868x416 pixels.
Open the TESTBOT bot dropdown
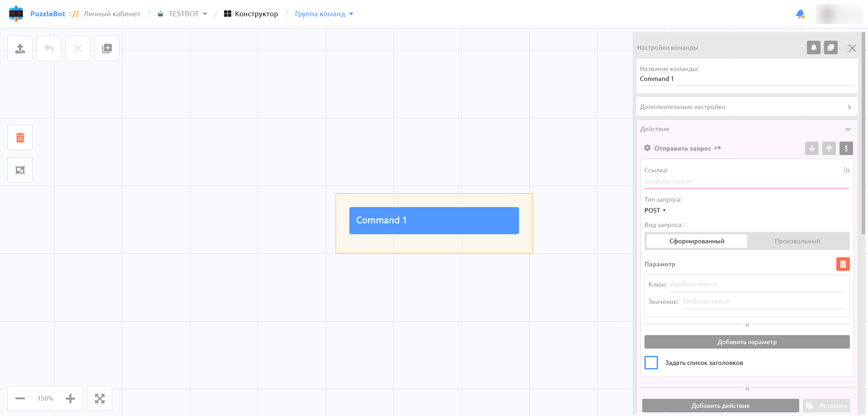tap(182, 14)
